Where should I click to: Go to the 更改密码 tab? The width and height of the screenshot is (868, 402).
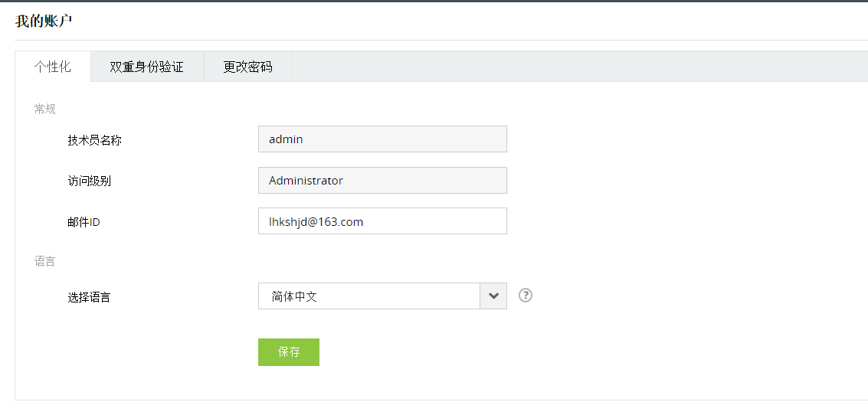pos(247,67)
